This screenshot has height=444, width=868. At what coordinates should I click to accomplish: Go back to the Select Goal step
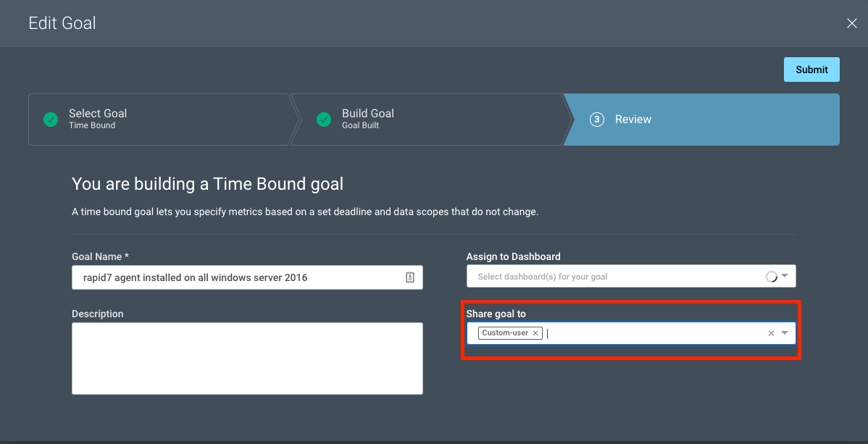click(98, 119)
